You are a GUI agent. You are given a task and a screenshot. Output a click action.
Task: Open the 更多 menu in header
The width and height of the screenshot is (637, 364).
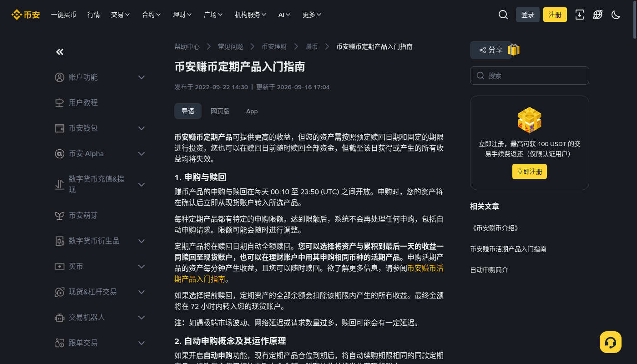point(312,15)
